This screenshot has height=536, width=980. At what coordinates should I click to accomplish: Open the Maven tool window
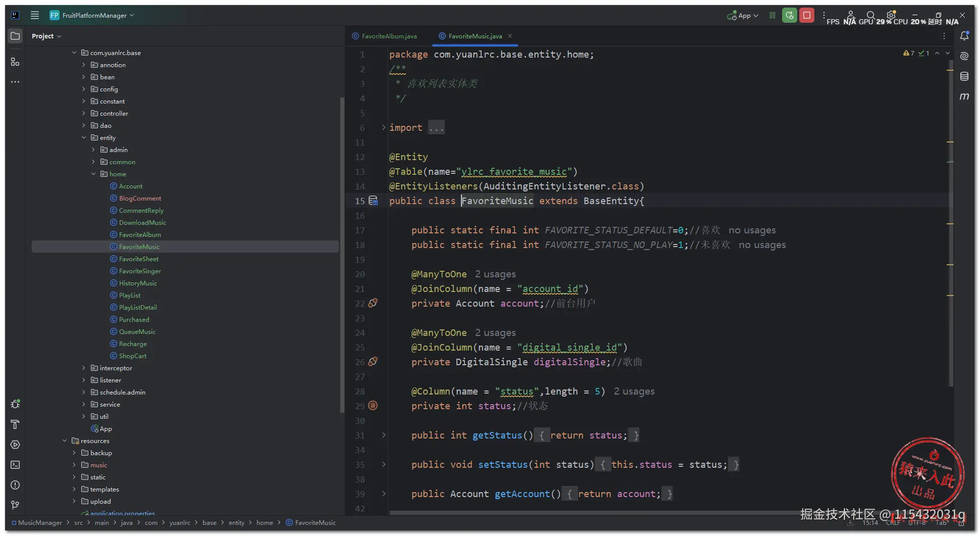coord(964,96)
